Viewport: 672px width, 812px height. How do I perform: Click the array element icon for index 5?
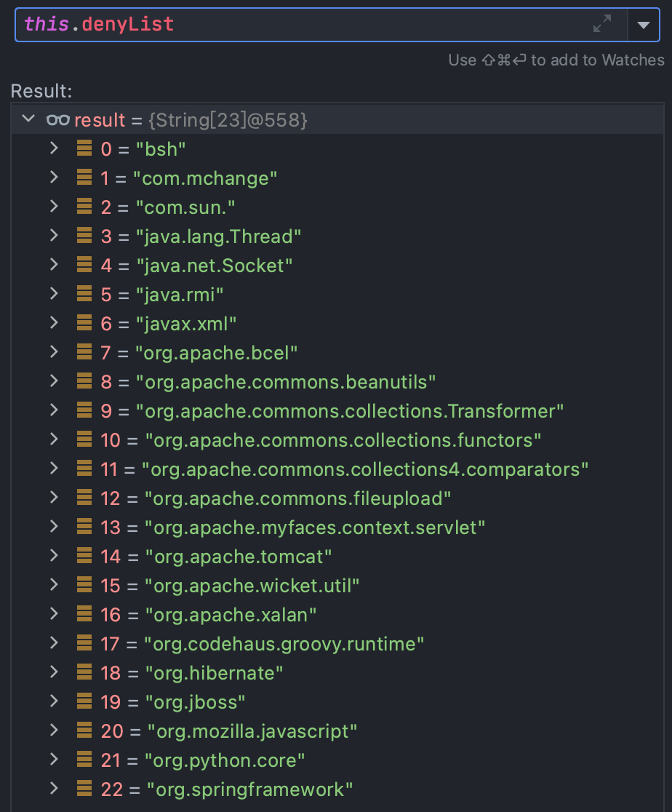tap(84, 294)
